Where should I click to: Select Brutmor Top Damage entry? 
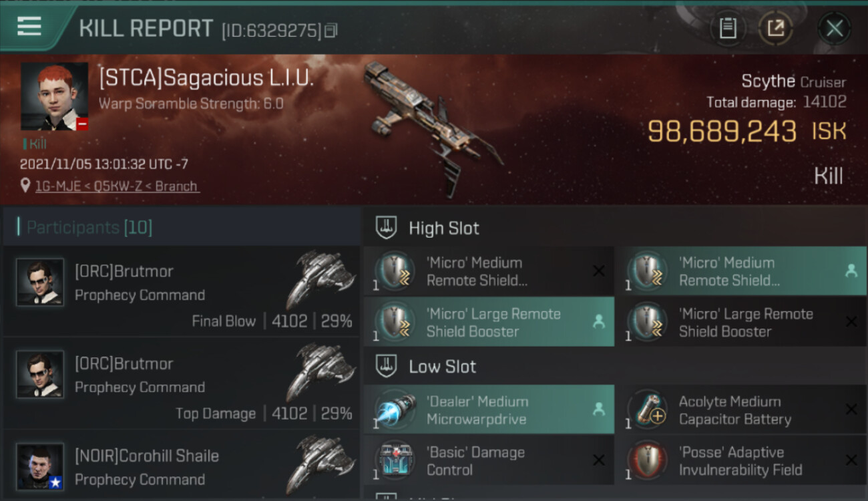[x=182, y=383]
